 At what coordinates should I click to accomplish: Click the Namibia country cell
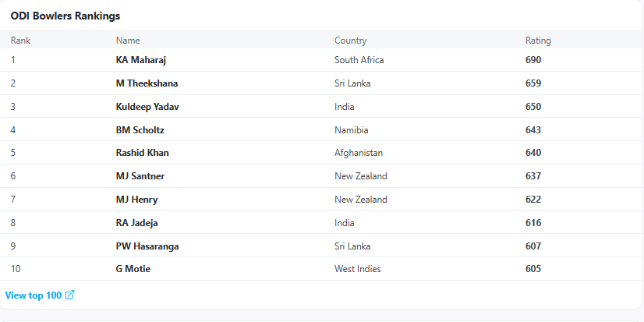click(x=351, y=130)
